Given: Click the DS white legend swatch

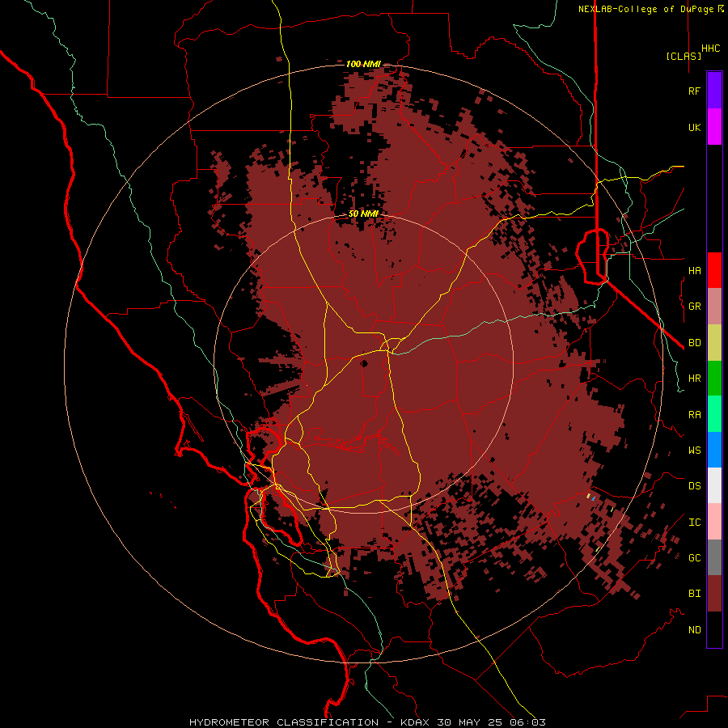Looking at the screenshot, I should pyautogui.click(x=714, y=485).
